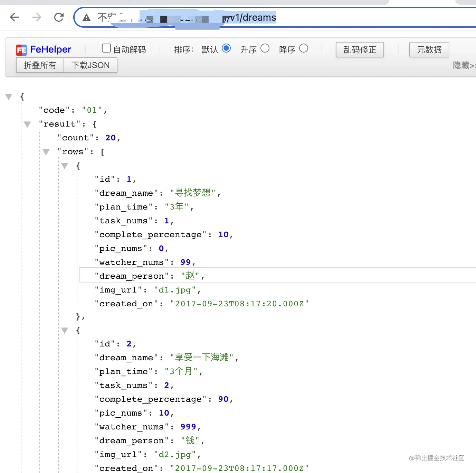
Task: Click the pic_nums value 10
Action: tap(164, 413)
